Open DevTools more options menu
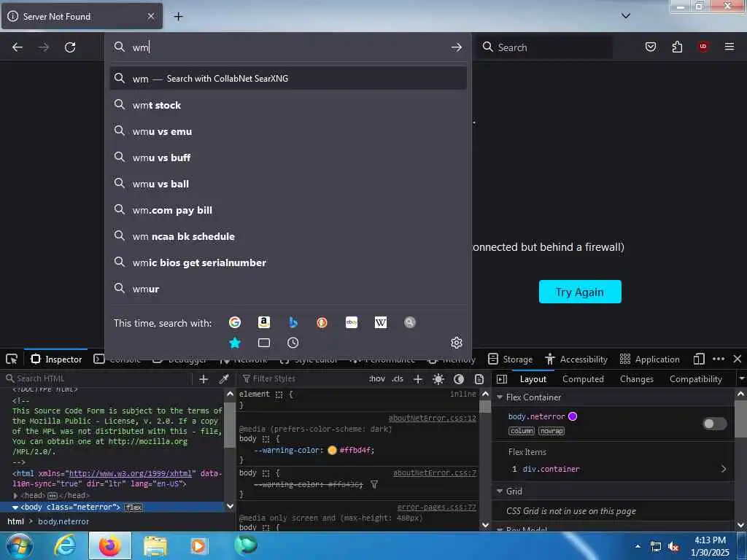The width and height of the screenshot is (747, 560). point(719,359)
